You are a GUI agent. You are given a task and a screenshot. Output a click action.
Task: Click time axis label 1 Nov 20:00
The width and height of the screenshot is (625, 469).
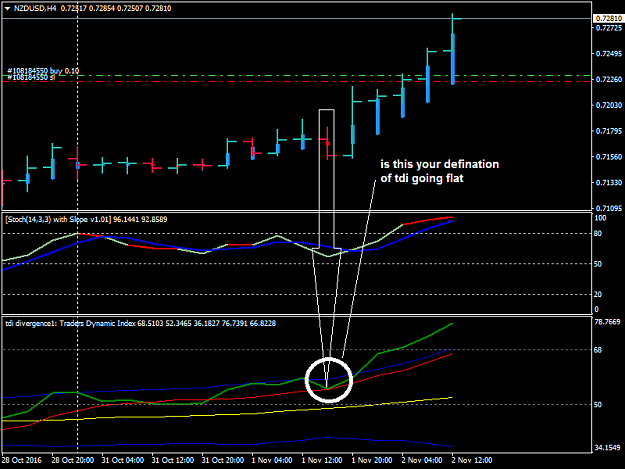372,460
